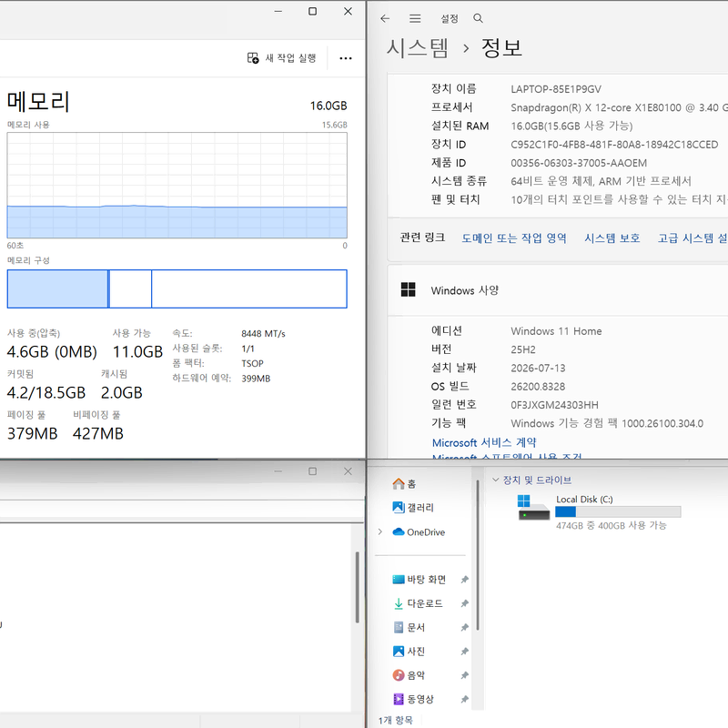Click the Explorer sidebar scrollbar
This screenshot has width=728, height=728.
(478, 555)
